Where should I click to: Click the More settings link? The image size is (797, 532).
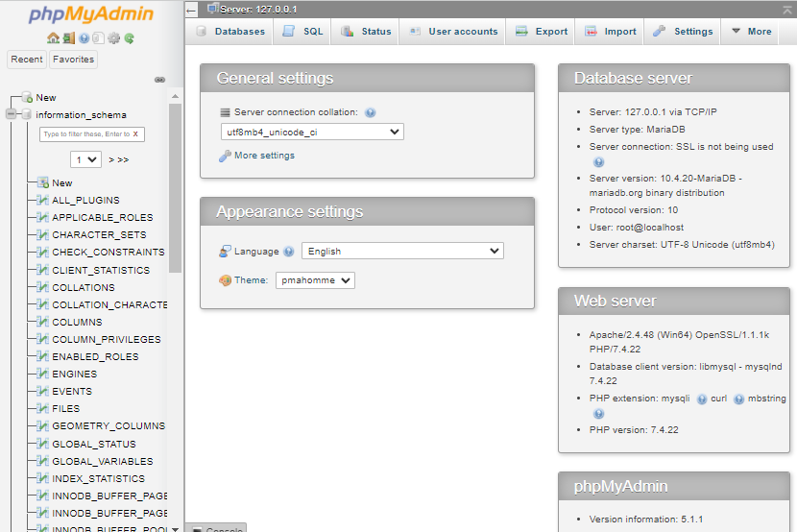(x=263, y=156)
